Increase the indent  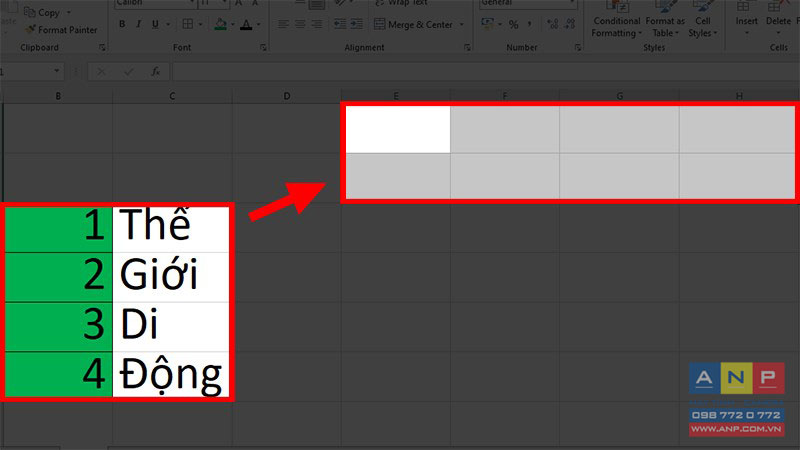pyautogui.click(x=356, y=24)
